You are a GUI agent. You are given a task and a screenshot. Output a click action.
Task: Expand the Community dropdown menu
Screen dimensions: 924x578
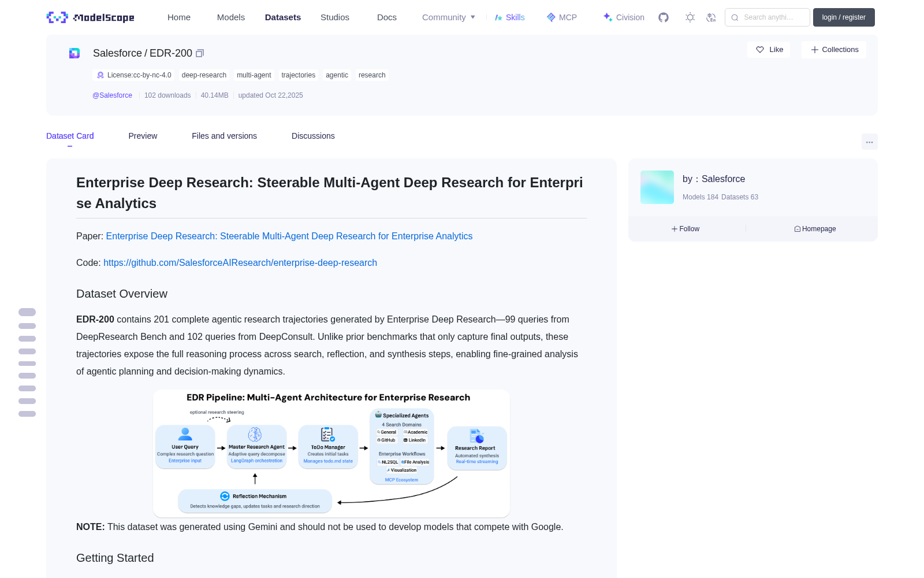(x=449, y=17)
